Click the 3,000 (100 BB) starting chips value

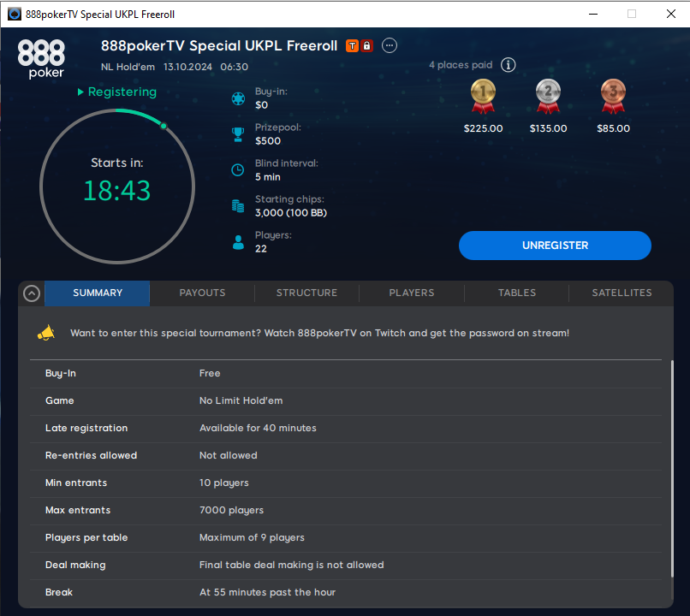291,213
